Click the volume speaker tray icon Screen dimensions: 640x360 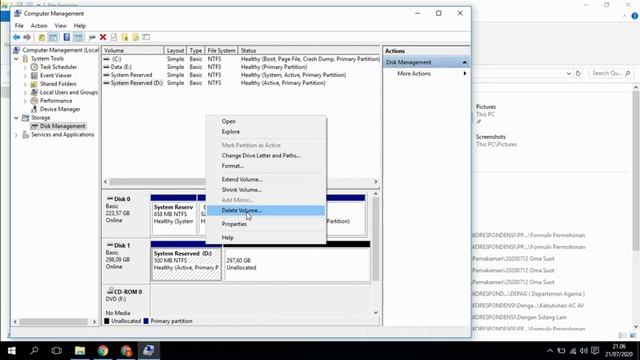point(584,351)
